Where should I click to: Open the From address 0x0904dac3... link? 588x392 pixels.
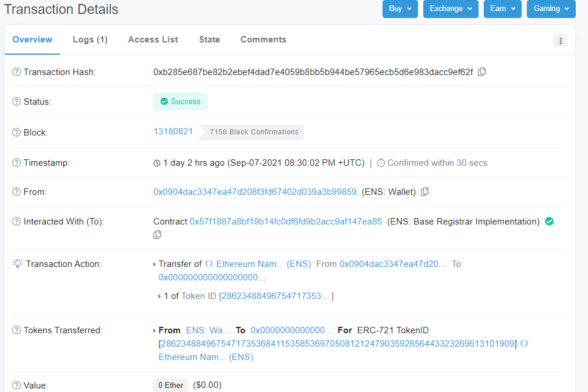(254, 192)
